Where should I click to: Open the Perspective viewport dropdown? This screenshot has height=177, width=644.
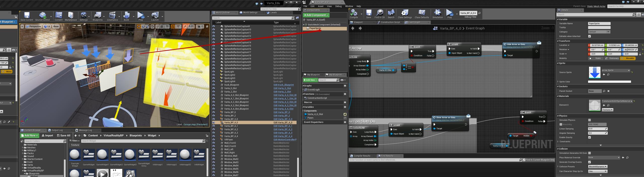[33, 26]
